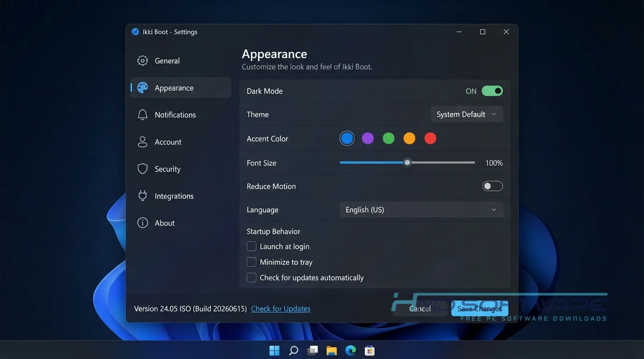
Task: Click the General gear icon in sidebar
Action: pos(142,61)
